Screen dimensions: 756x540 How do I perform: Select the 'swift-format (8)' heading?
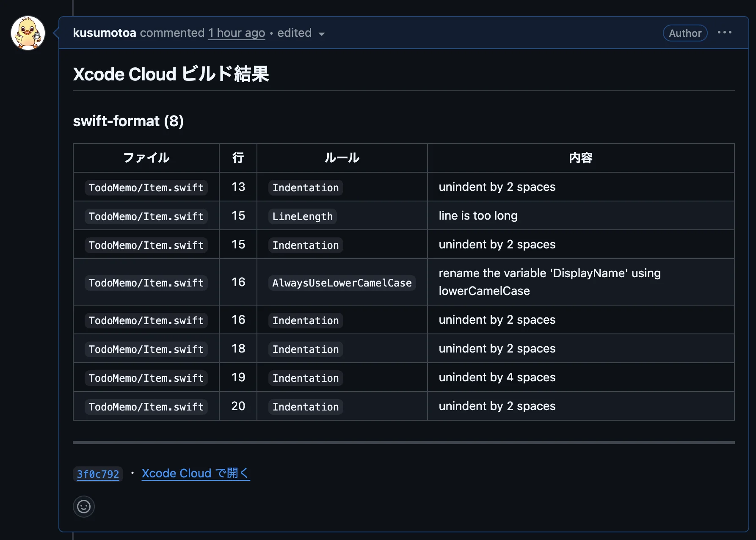click(x=128, y=121)
